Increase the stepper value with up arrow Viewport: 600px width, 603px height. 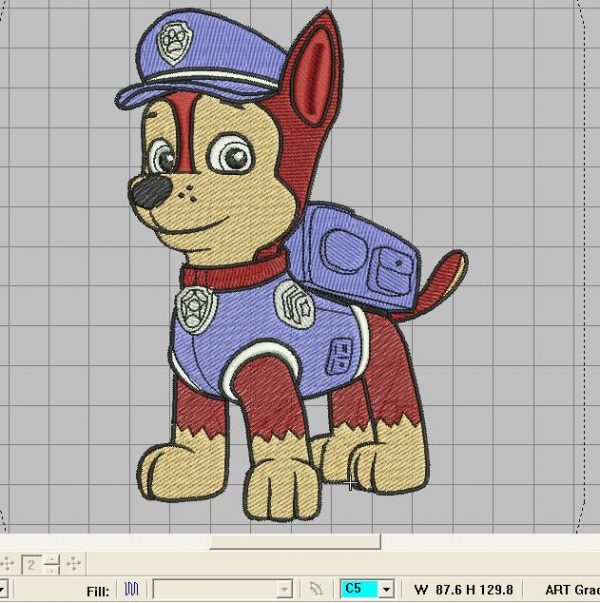pos(52,560)
